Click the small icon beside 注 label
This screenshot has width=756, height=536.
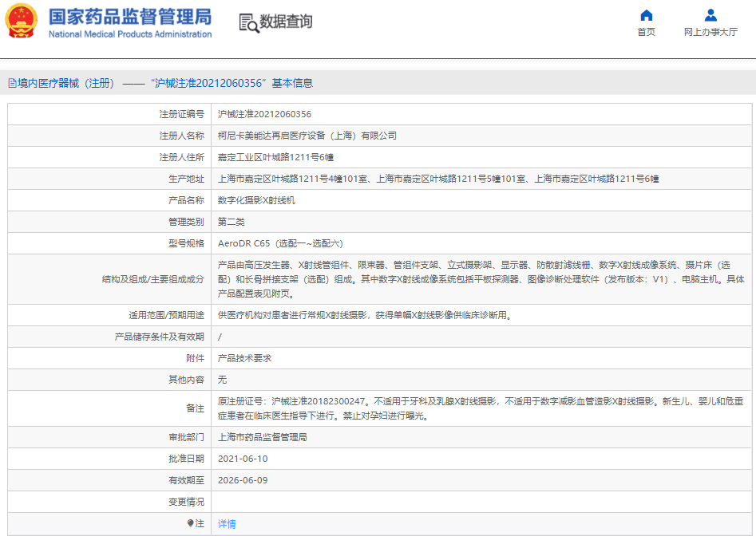click(x=190, y=524)
